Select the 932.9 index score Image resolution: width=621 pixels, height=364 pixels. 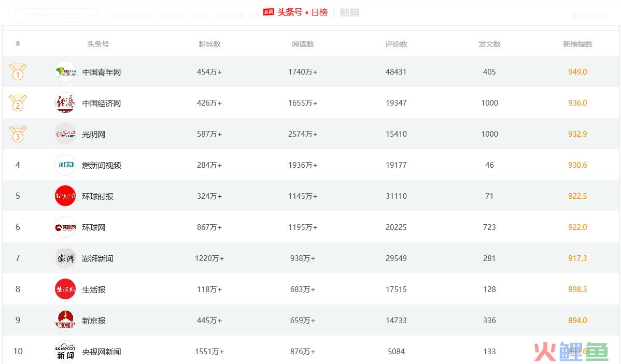click(577, 134)
